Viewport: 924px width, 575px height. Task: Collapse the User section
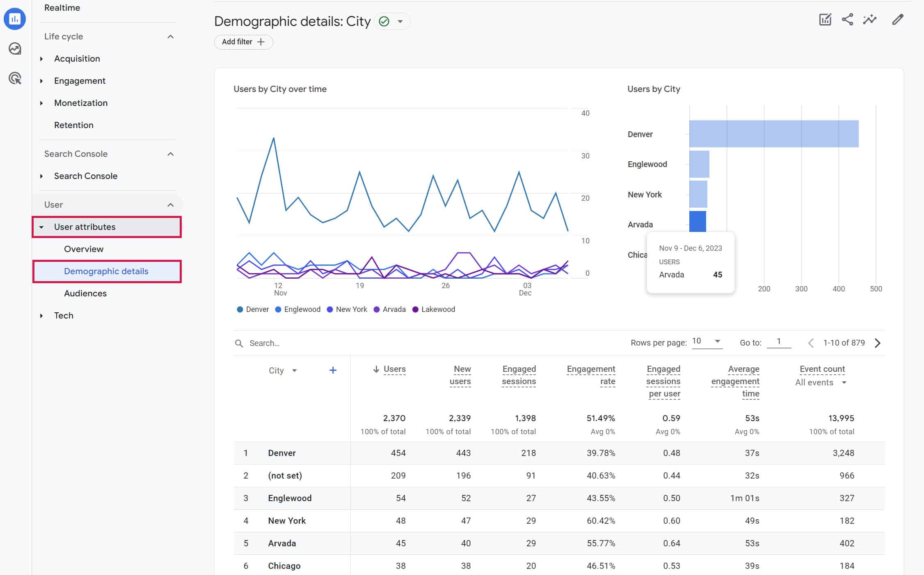point(171,205)
